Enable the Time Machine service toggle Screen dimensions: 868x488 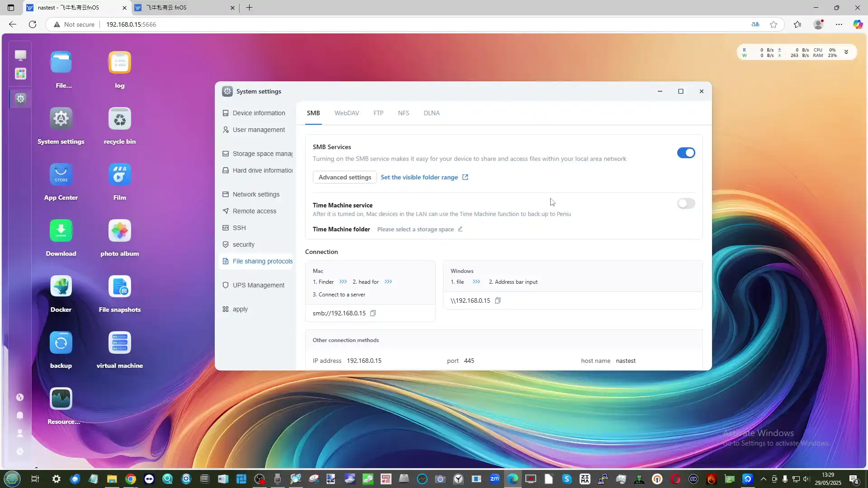686,203
